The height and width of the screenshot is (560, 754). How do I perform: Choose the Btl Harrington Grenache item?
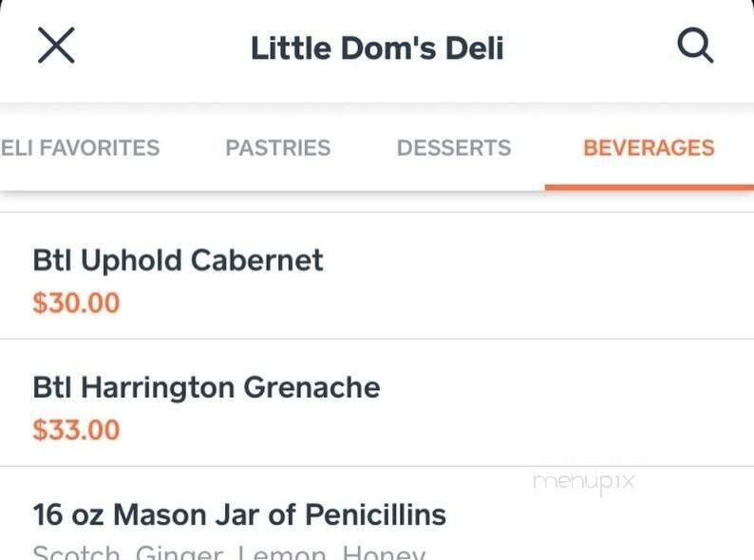(206, 387)
